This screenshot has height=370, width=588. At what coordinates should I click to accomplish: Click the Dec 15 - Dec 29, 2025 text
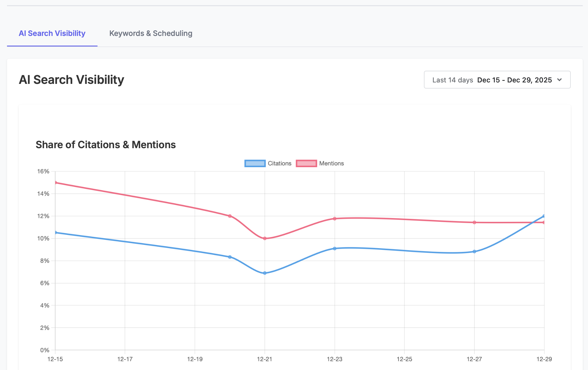515,79
